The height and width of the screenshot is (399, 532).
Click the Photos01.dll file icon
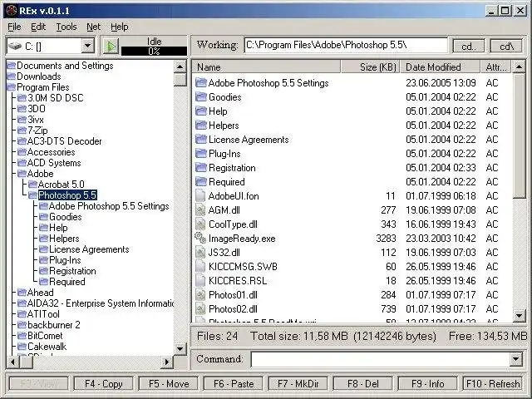tap(200, 295)
